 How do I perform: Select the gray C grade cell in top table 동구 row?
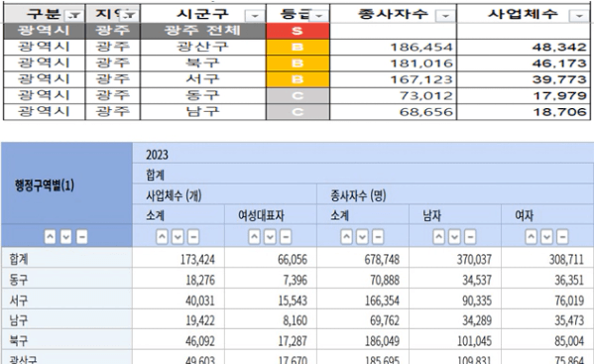(x=297, y=96)
